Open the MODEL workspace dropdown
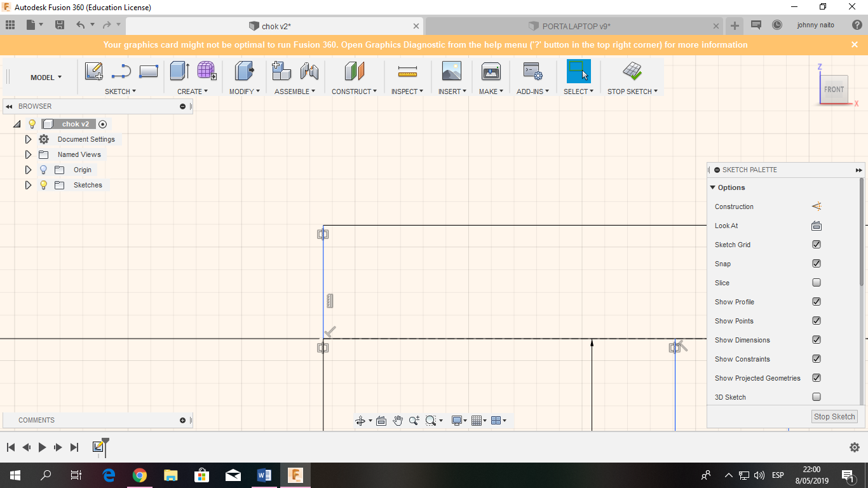 pyautogui.click(x=46, y=78)
